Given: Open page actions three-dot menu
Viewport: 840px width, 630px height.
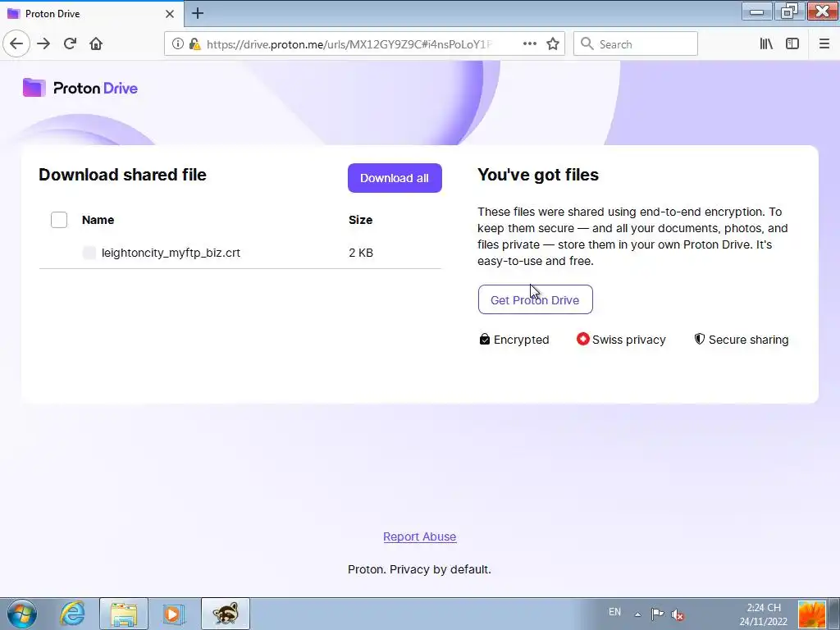Looking at the screenshot, I should point(529,44).
